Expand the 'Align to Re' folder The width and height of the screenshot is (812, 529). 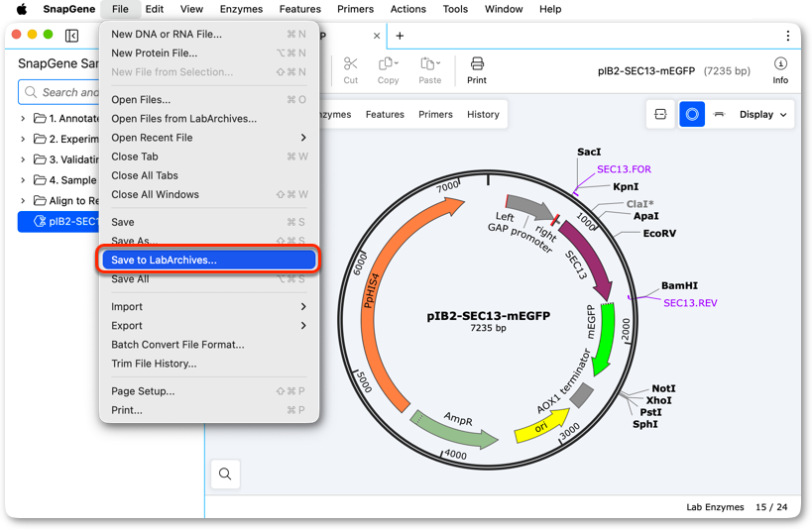click(23, 201)
